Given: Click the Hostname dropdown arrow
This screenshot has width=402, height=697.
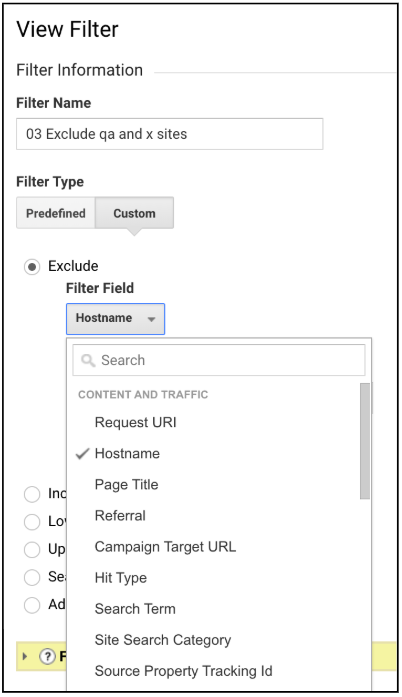Looking at the screenshot, I should click(x=151, y=319).
